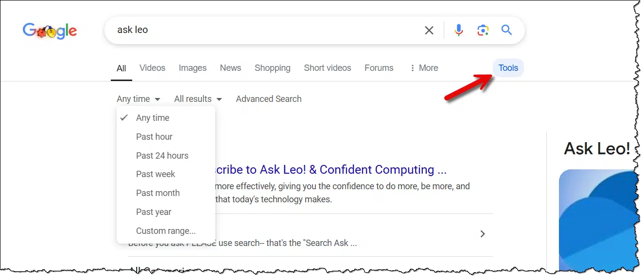Viewport: 644px width, 278px height.
Task: Switch to the Images tab
Action: point(192,68)
